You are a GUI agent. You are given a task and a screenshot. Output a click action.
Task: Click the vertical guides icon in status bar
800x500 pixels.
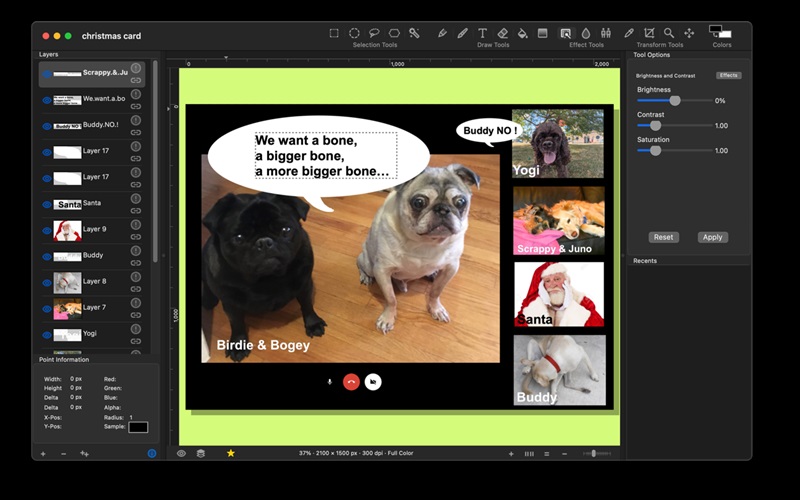(x=529, y=454)
